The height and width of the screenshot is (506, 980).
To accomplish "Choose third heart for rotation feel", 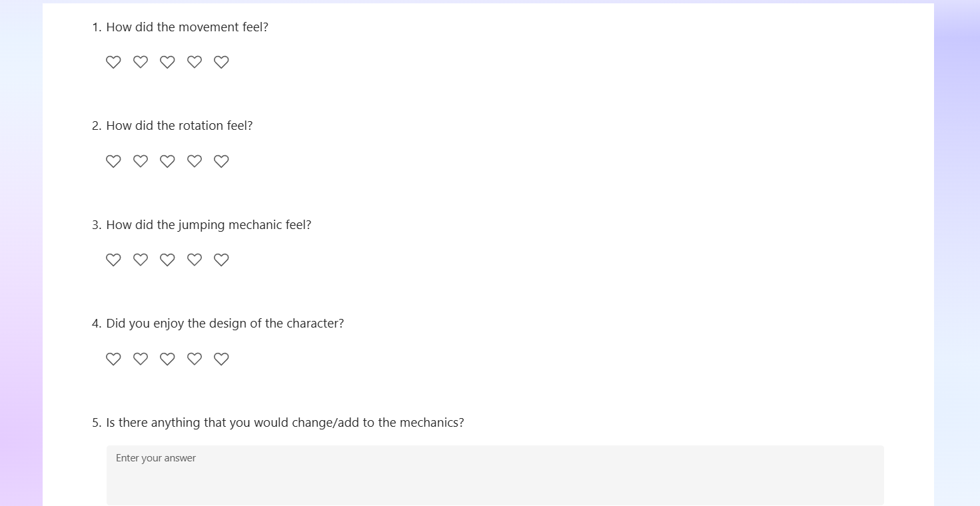I will [x=167, y=161].
